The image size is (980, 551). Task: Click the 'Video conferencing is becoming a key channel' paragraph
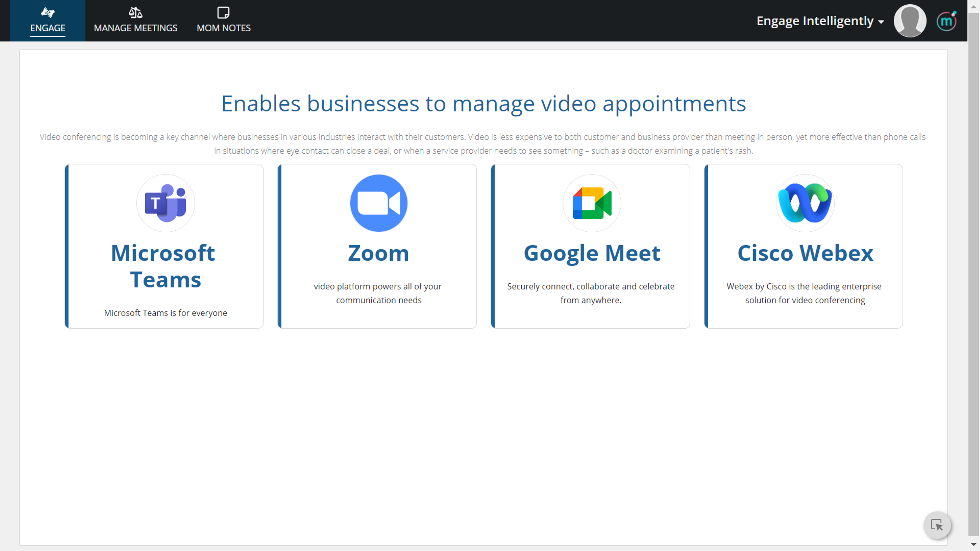tap(483, 144)
